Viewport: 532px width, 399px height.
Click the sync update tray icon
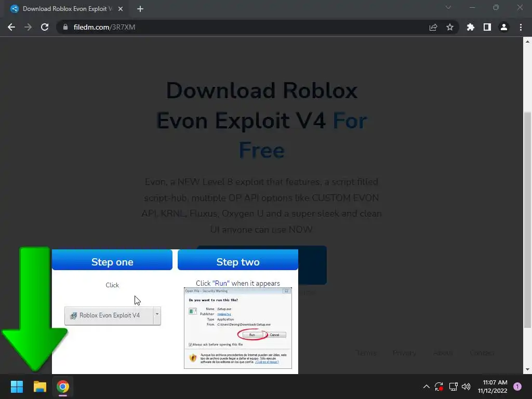[x=439, y=387]
